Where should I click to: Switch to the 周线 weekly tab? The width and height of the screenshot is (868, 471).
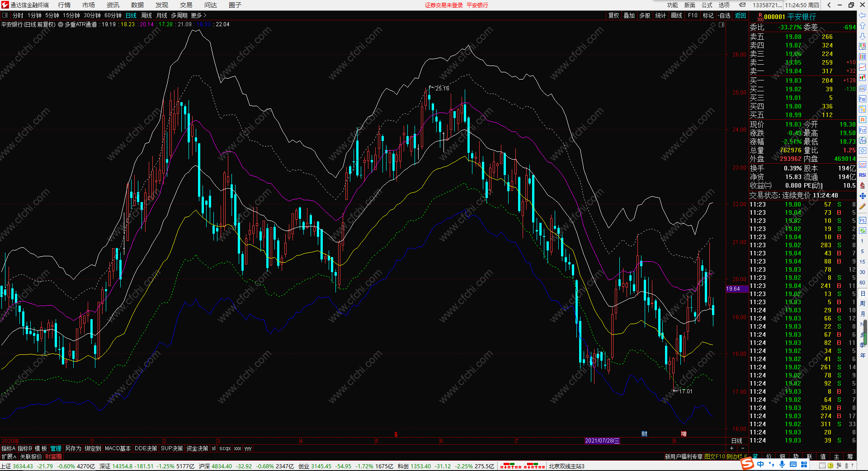(146, 15)
